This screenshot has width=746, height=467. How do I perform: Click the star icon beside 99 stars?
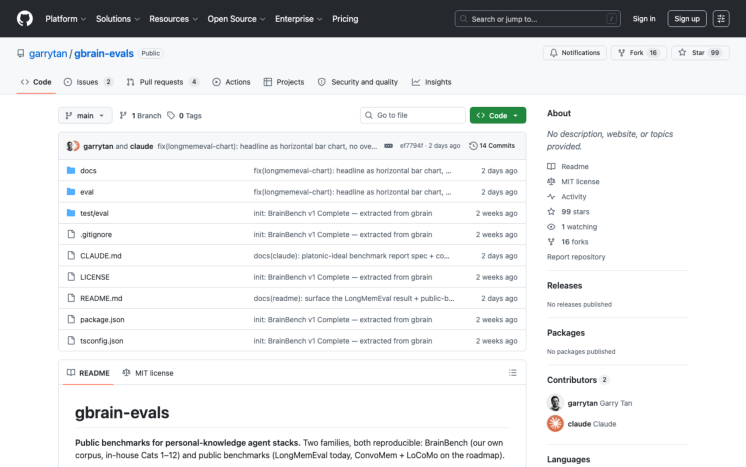551,212
